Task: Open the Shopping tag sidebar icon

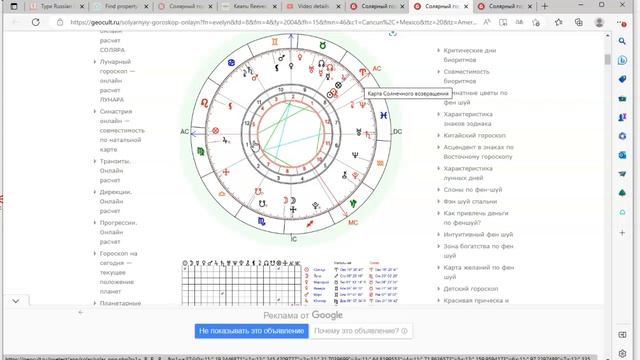Action: coord(622,79)
